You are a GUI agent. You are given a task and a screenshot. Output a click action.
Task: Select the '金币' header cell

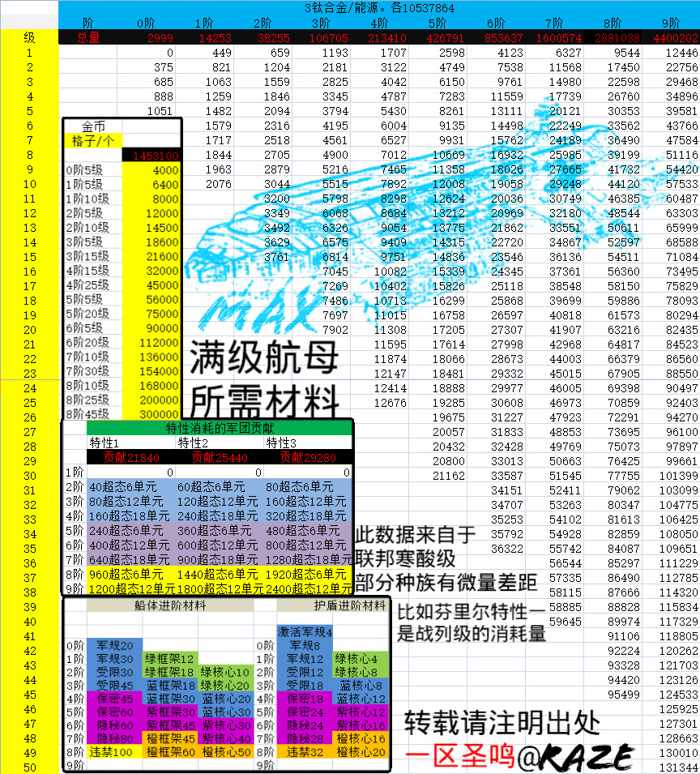coord(93,126)
